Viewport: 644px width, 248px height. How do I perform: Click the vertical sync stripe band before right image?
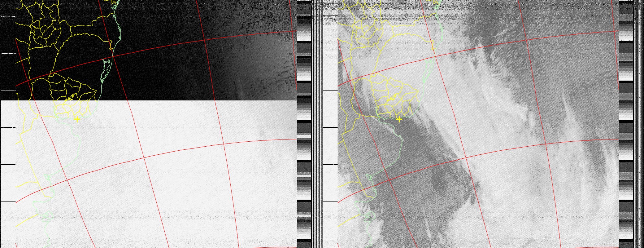click(317, 124)
